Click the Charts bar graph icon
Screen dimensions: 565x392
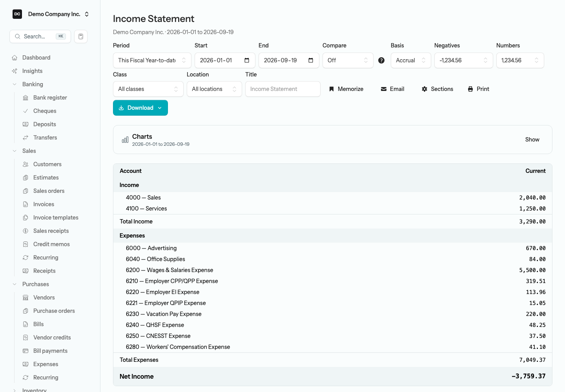pos(125,140)
